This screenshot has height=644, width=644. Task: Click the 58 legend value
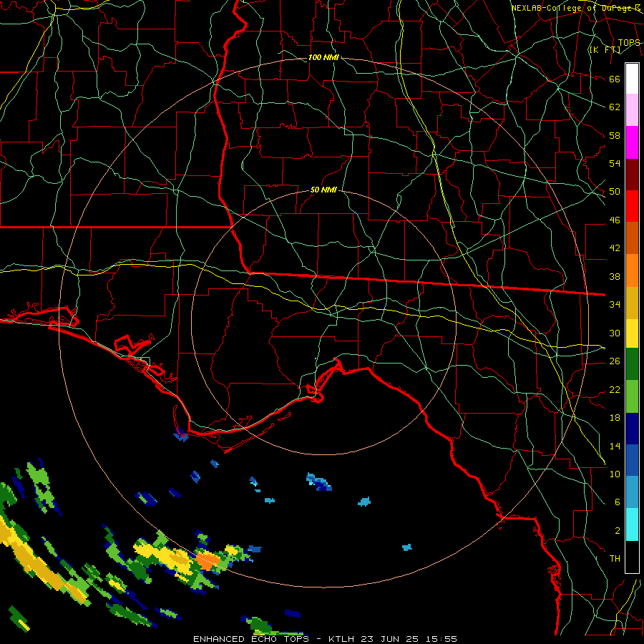[x=615, y=135]
